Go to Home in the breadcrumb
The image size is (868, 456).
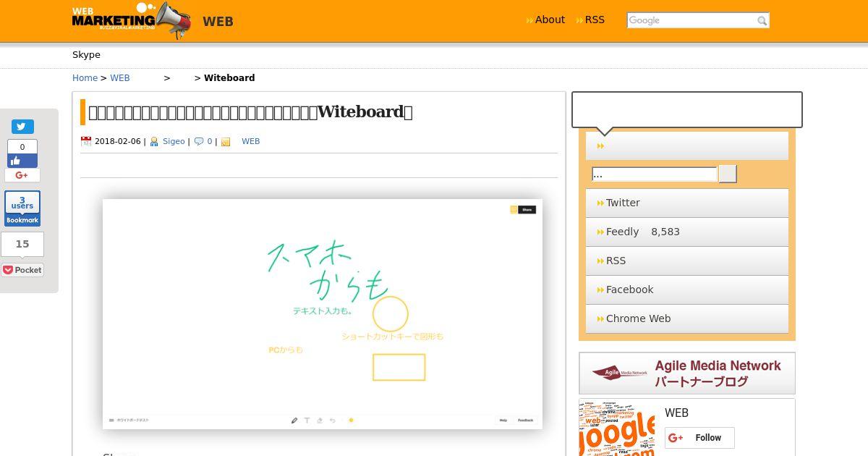(x=85, y=78)
